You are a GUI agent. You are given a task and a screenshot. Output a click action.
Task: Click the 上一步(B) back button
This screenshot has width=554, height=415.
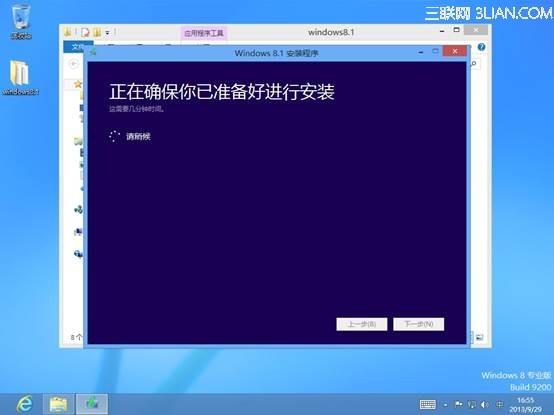click(361, 324)
